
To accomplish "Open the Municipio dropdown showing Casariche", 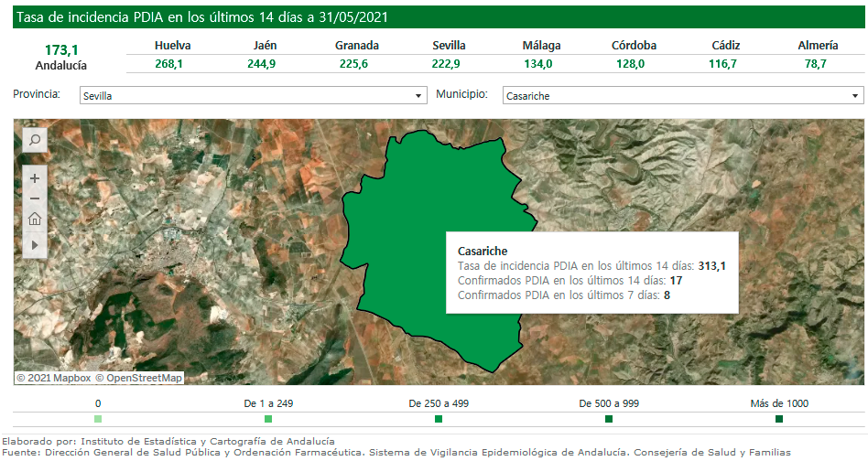I will tap(682, 95).
